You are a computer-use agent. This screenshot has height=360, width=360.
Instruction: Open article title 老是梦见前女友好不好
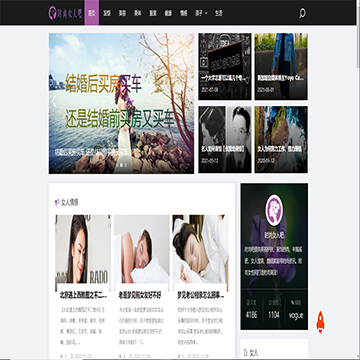click(x=140, y=295)
